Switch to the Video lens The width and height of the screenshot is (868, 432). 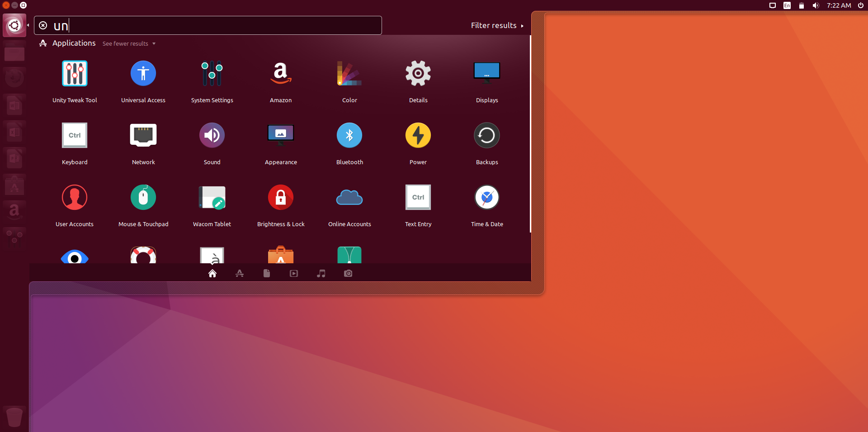(294, 273)
